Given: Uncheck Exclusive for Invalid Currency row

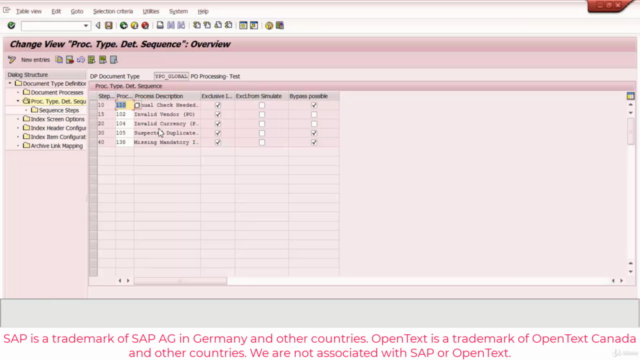Looking at the screenshot, I should [218, 124].
